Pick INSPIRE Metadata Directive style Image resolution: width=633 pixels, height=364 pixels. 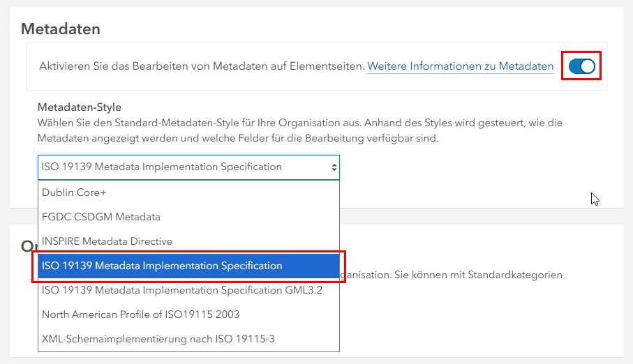[107, 241]
